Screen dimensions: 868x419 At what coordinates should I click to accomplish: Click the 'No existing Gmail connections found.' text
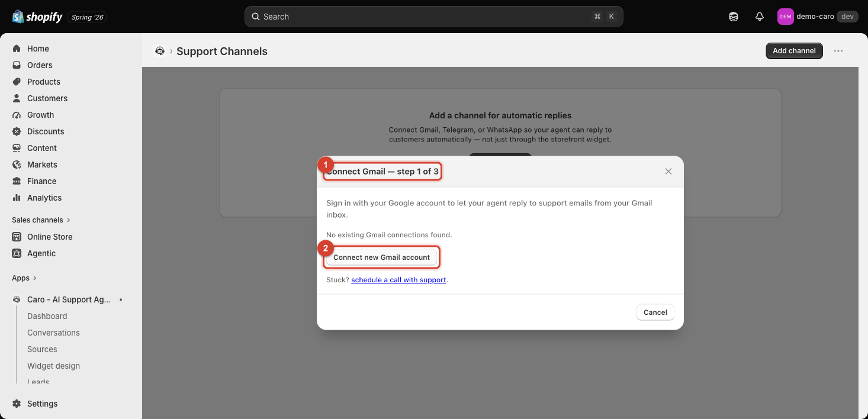pyautogui.click(x=389, y=235)
